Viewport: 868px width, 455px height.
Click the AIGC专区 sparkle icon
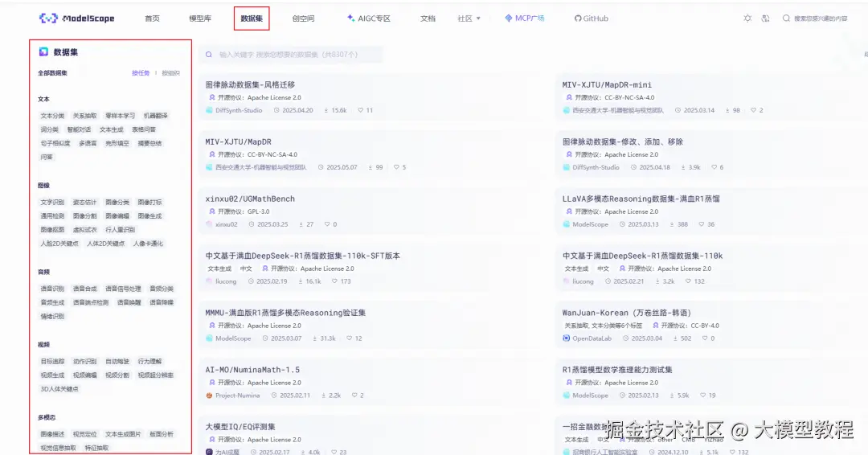[x=350, y=18]
